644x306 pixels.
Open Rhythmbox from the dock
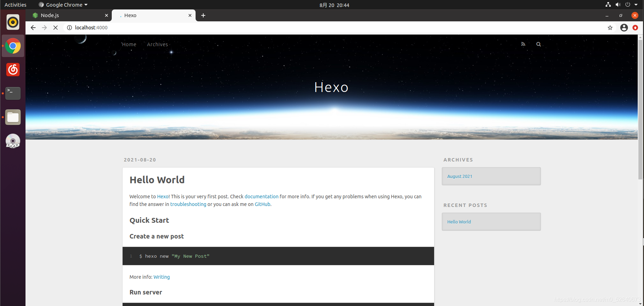(13, 22)
